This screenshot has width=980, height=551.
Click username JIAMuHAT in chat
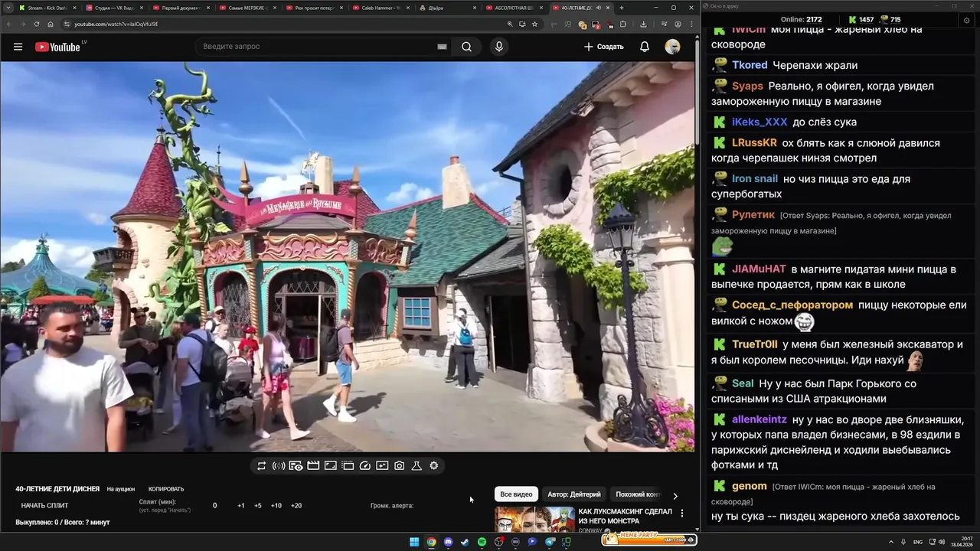759,269
